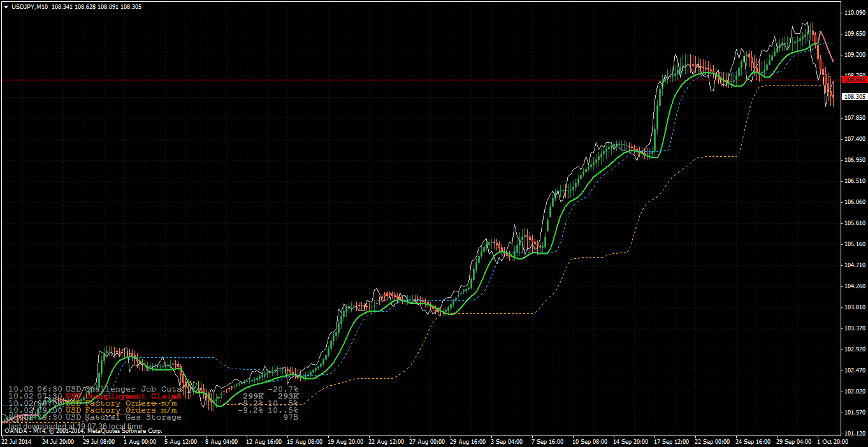Select the open price 108.341 in chart header
Image resolution: width=868 pixels, height=447 pixels.
click(x=63, y=6)
